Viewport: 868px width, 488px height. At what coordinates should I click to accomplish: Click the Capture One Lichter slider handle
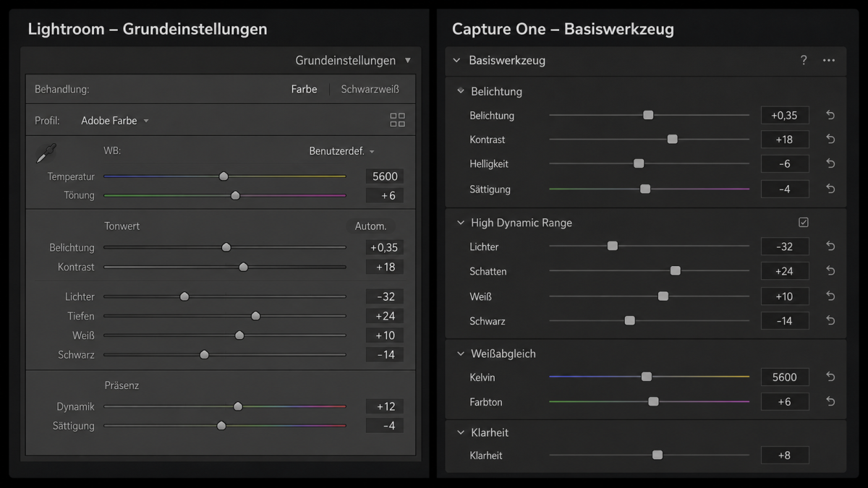[613, 247]
